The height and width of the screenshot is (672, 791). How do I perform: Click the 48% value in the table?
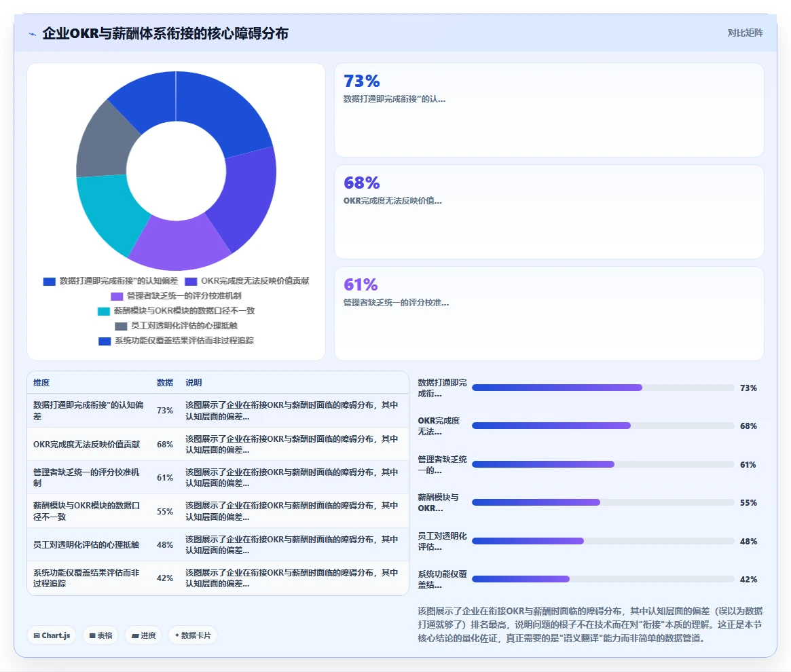point(164,544)
